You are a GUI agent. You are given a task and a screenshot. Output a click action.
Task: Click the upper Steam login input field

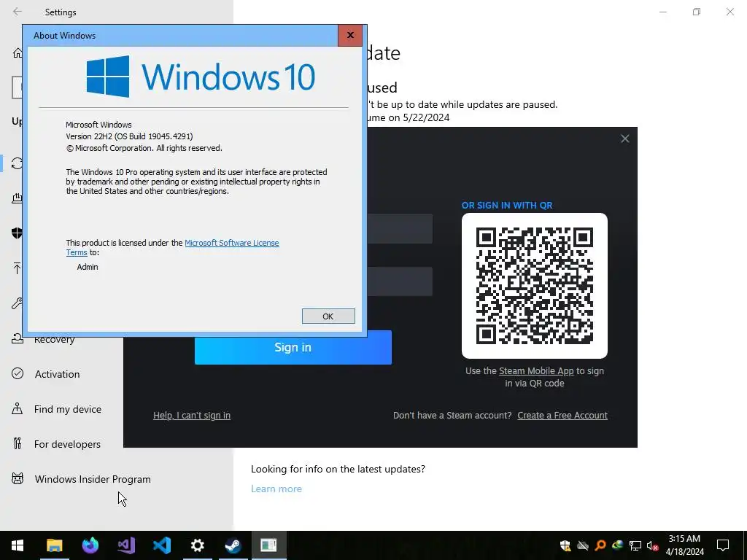[x=400, y=228]
